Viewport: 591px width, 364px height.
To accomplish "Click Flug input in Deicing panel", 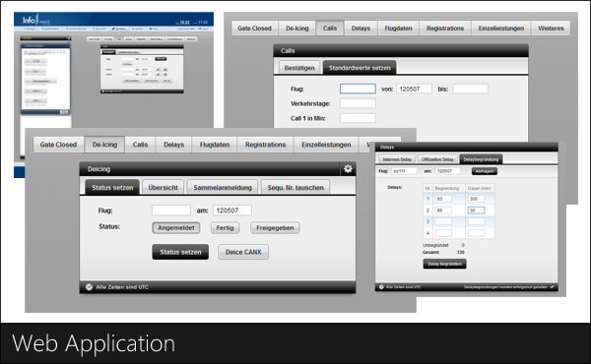I will coord(171,211).
